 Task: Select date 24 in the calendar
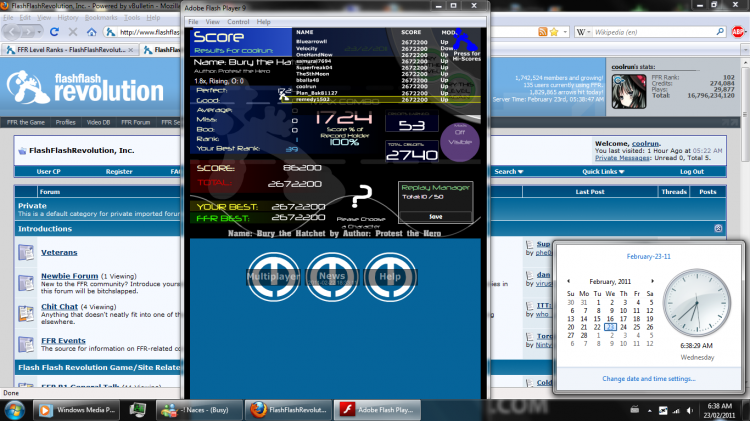(x=623, y=327)
